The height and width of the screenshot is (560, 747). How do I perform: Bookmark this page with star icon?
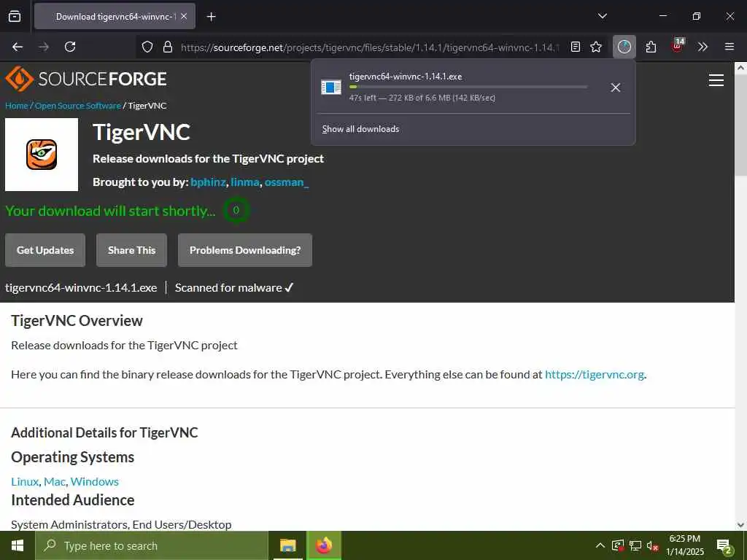(x=596, y=47)
